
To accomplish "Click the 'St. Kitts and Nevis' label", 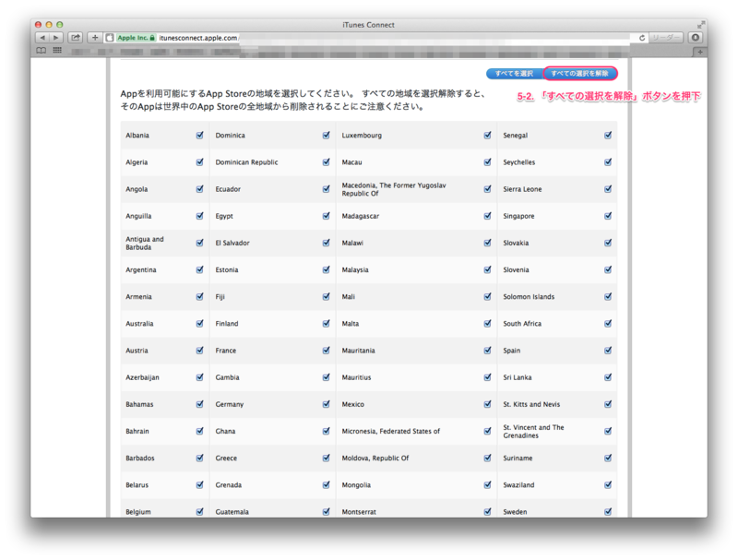I will tap(531, 404).
